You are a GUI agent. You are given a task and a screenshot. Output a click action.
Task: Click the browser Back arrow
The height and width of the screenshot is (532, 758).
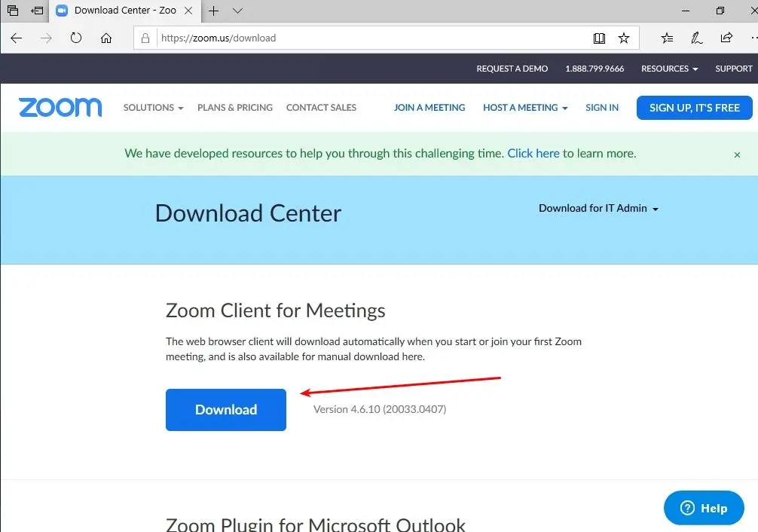point(17,38)
